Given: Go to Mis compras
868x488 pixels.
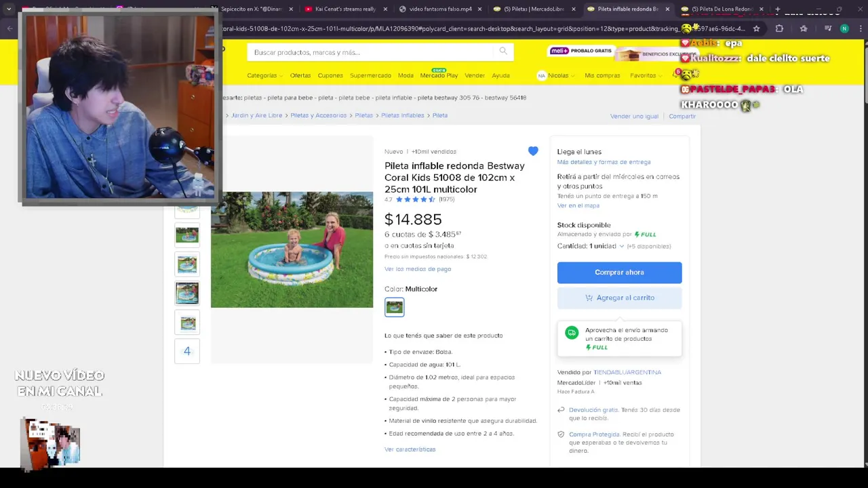Looking at the screenshot, I should (602, 75).
